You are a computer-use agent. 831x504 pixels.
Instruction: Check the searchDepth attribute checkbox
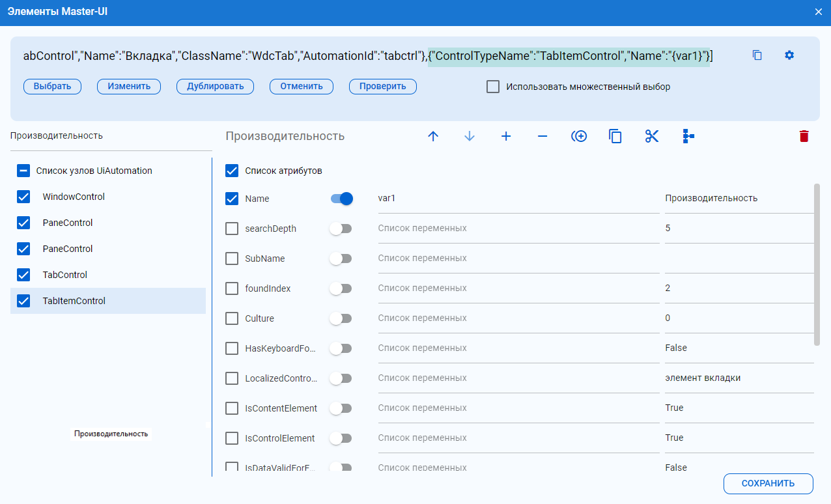[232, 229]
